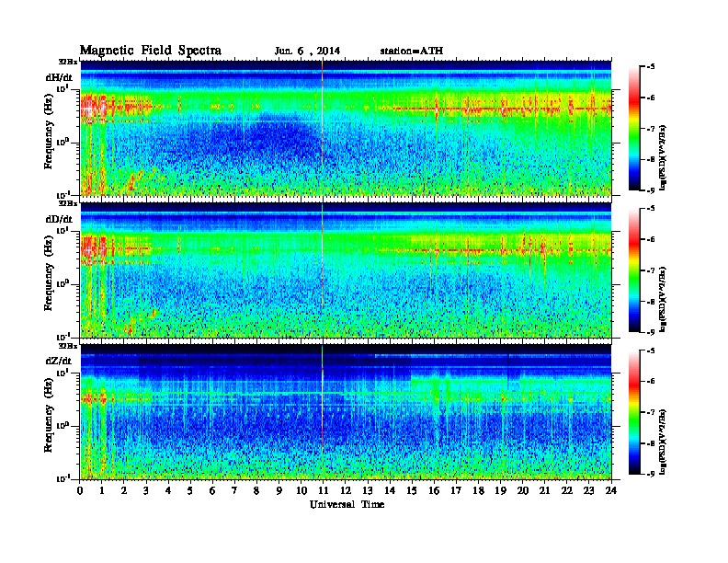Image resolution: width=728 pixels, height=563 pixels.
Task: Click the "-8" value on dZ/dt color bar
Action: 651,442
